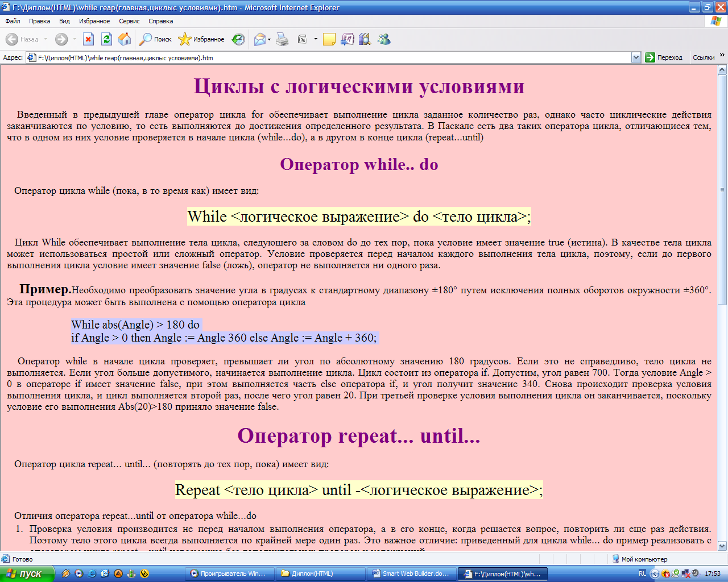
Task: Open the Mail icon dropdown arrow
Action: tap(270, 40)
